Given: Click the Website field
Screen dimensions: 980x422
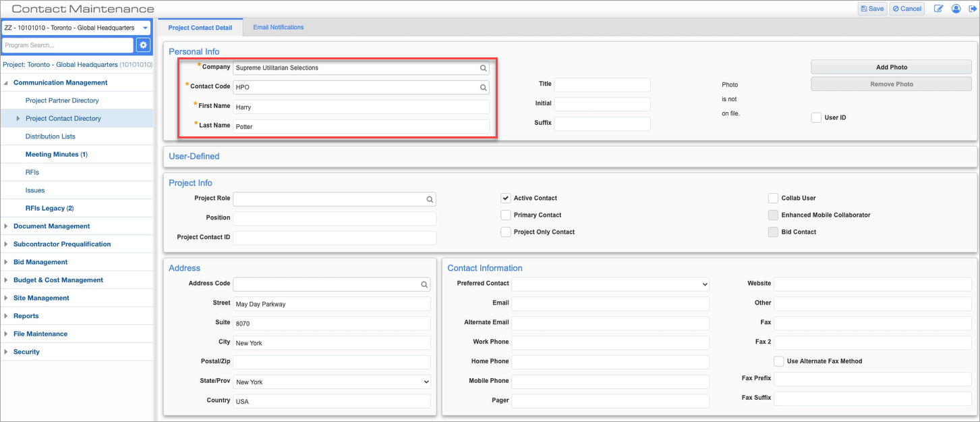Looking at the screenshot, I should click(873, 284).
